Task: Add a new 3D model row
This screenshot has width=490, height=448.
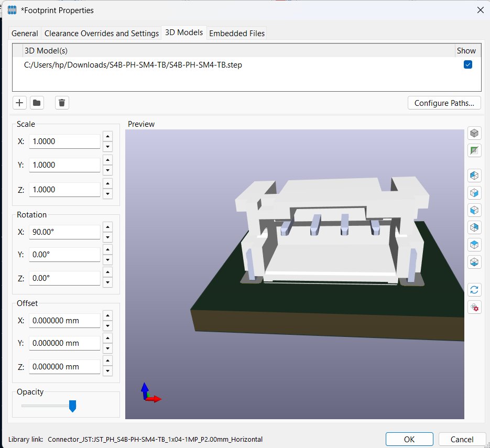Action: [19, 103]
